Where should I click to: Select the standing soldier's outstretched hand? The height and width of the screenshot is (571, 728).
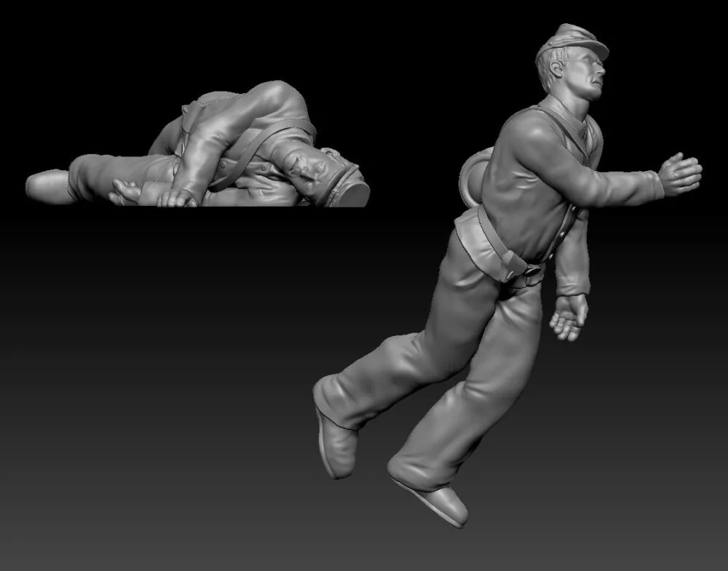coord(680,175)
